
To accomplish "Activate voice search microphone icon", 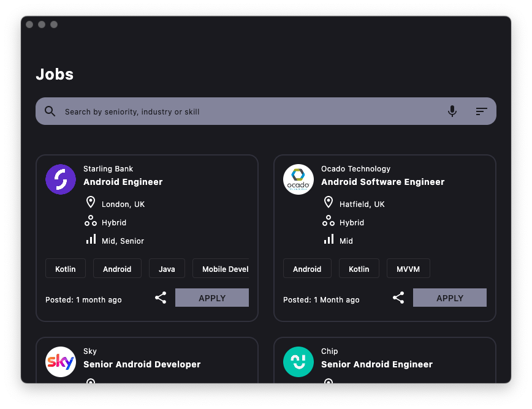I will point(452,111).
